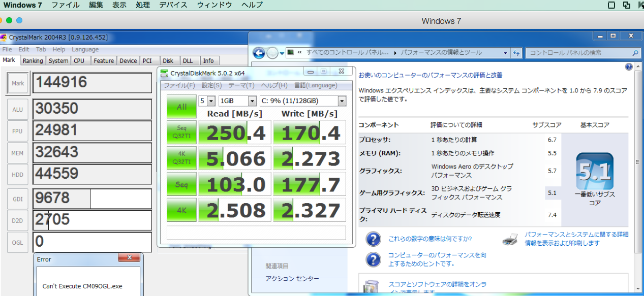Open 設定(S) menu in CrystalDiskMark

pyautogui.click(x=211, y=85)
